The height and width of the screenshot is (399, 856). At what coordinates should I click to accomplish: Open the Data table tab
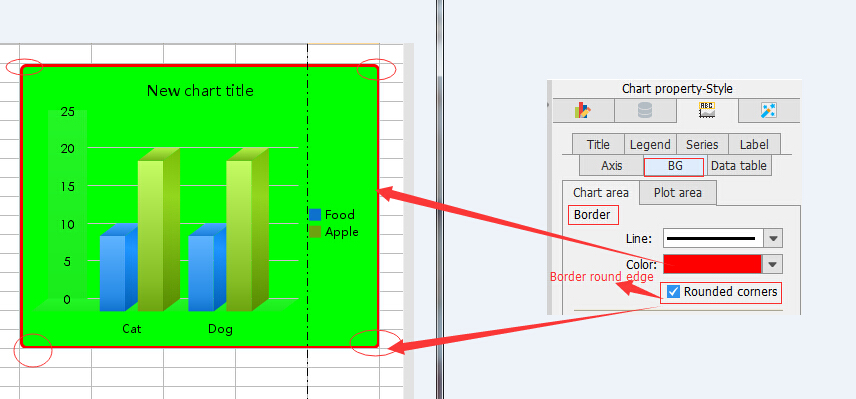click(x=739, y=166)
